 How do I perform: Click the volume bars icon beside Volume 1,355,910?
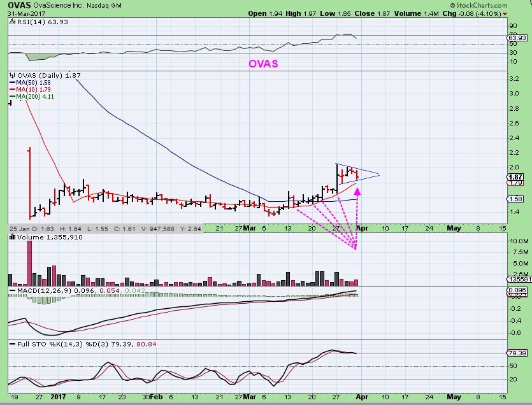click(x=13, y=237)
